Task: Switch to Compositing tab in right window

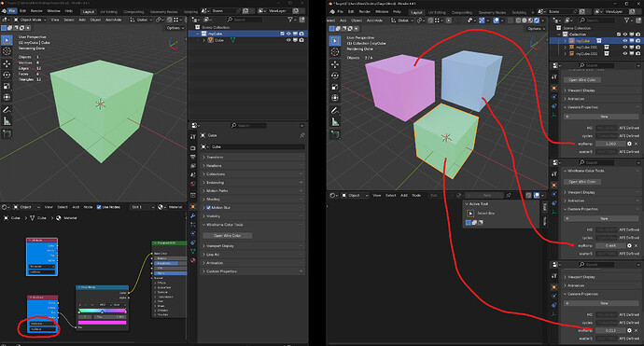Action: [462, 12]
